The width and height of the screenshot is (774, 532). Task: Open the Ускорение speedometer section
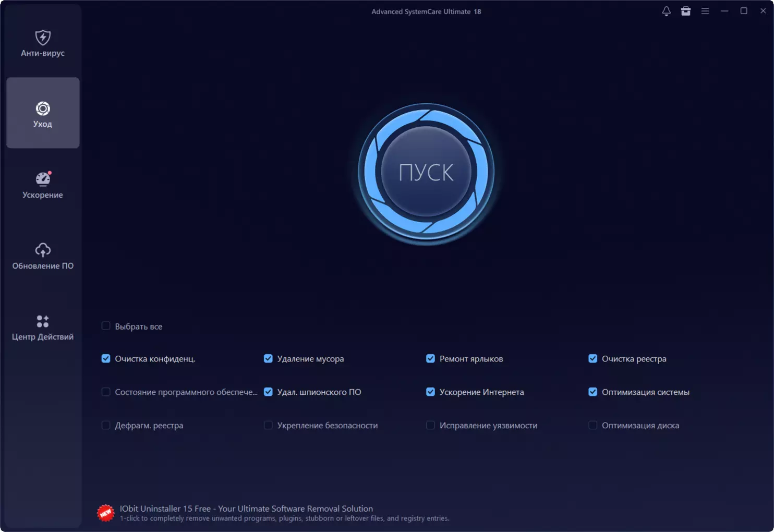coord(43,185)
